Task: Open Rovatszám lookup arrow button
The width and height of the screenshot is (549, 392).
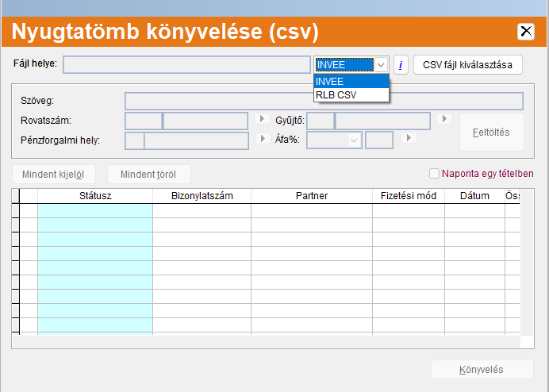Action: click(262, 119)
